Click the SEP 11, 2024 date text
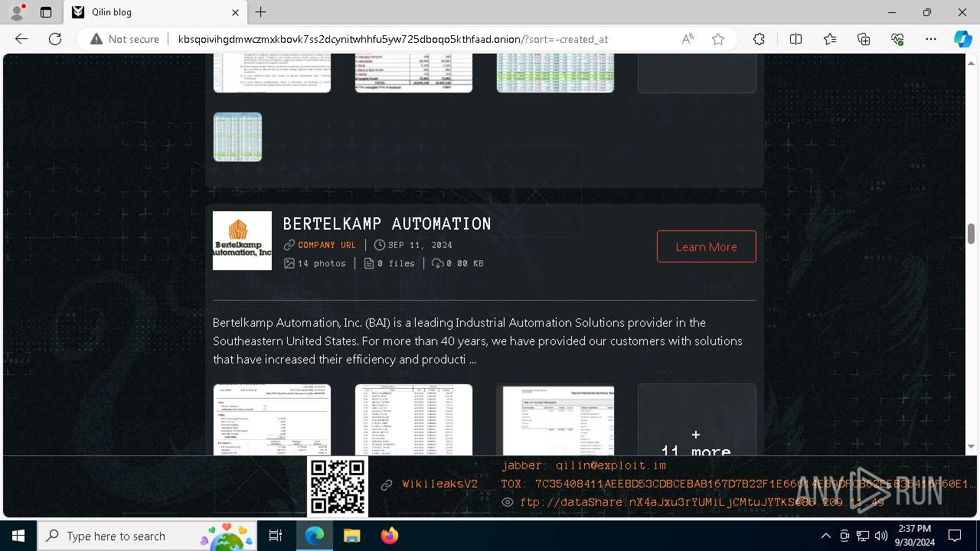The width and height of the screenshot is (980, 551). 420,245
